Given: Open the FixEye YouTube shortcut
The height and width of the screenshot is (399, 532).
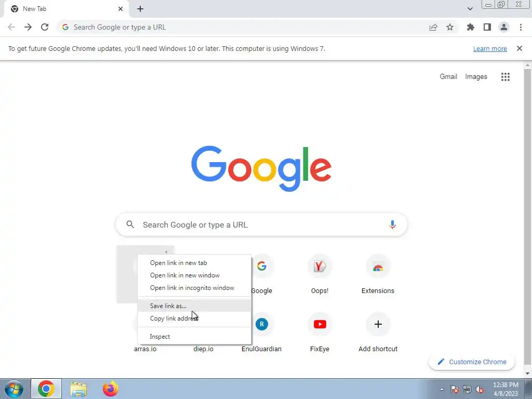Looking at the screenshot, I should tap(320, 332).
